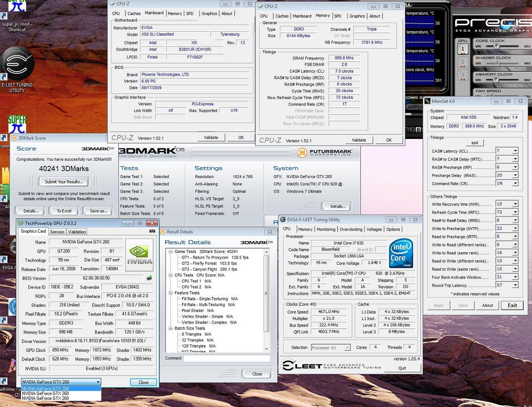Select GPU 3 in EVGA Precision

[x=463, y=75]
